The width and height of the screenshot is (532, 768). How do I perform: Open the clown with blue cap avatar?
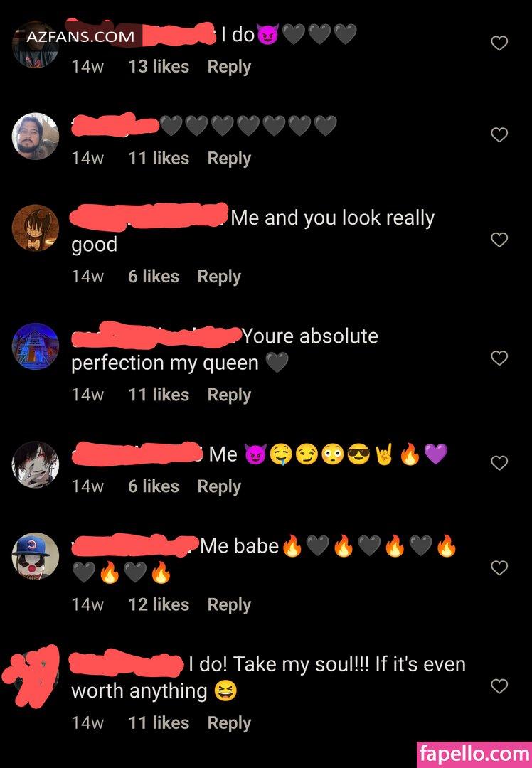[36, 556]
